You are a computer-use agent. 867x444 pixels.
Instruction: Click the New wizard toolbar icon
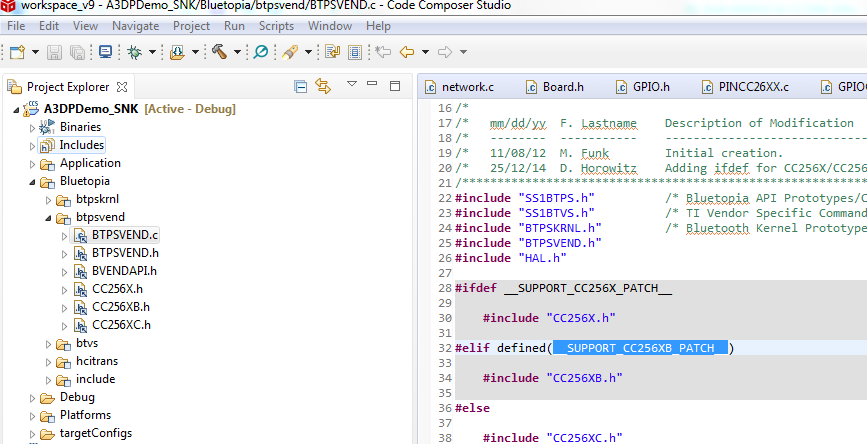tap(18, 52)
